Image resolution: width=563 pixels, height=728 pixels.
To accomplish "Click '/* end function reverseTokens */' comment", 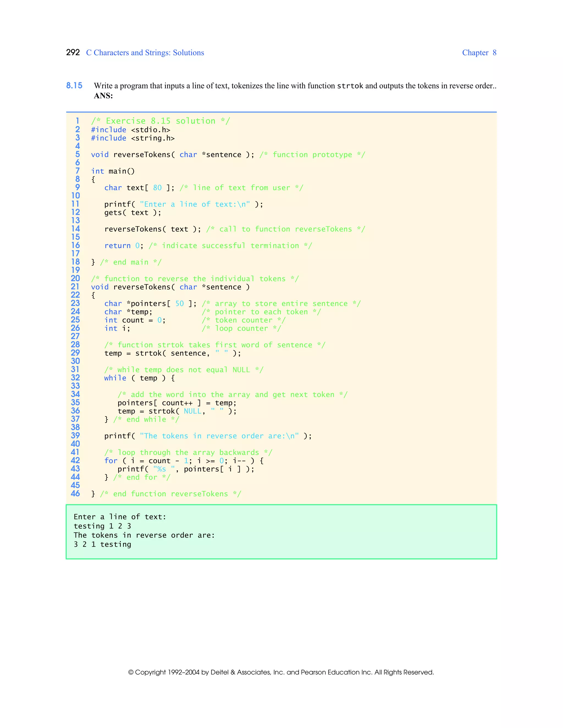I will point(170,494).
